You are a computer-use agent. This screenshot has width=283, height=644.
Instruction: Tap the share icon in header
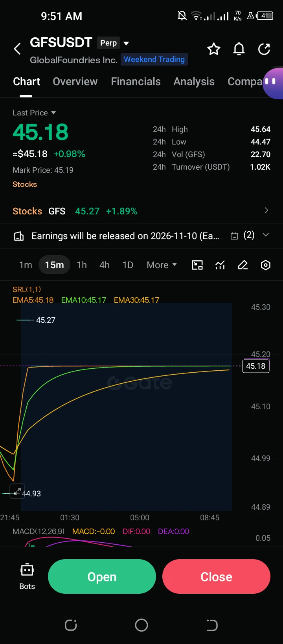point(264,49)
